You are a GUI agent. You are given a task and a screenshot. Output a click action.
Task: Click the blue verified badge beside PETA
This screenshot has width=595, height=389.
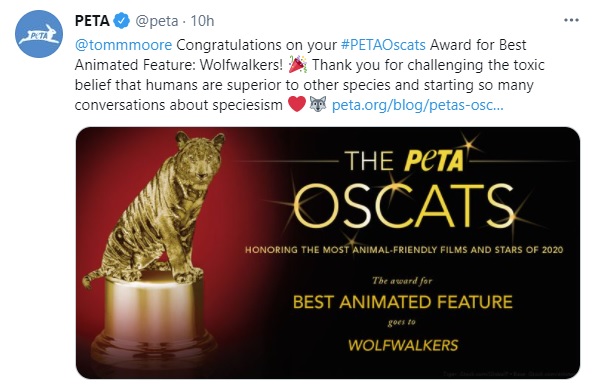[122, 21]
